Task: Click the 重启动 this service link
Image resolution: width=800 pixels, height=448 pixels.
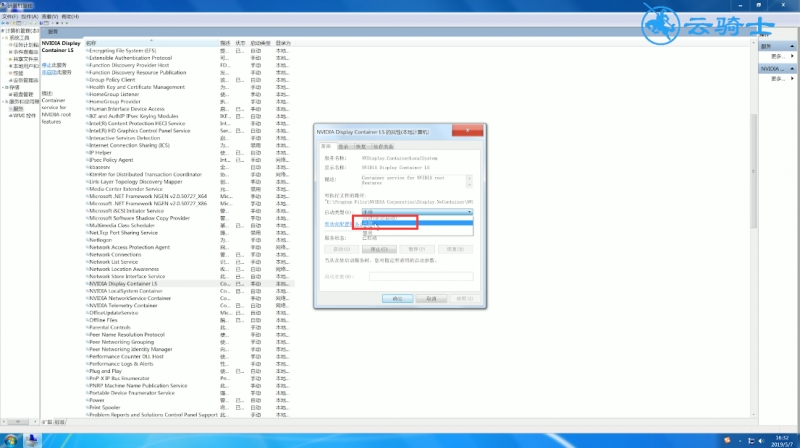Action: tap(49, 72)
